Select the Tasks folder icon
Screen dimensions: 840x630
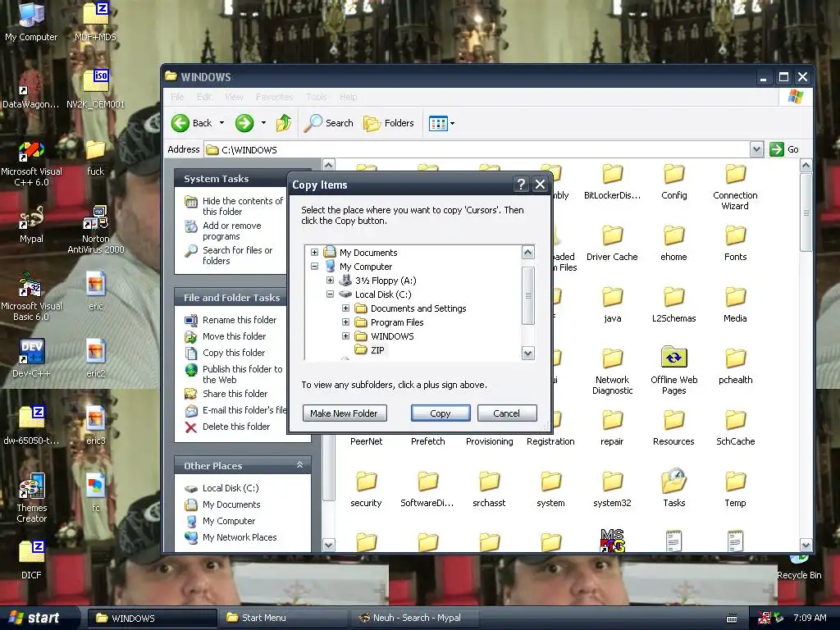pyautogui.click(x=674, y=487)
